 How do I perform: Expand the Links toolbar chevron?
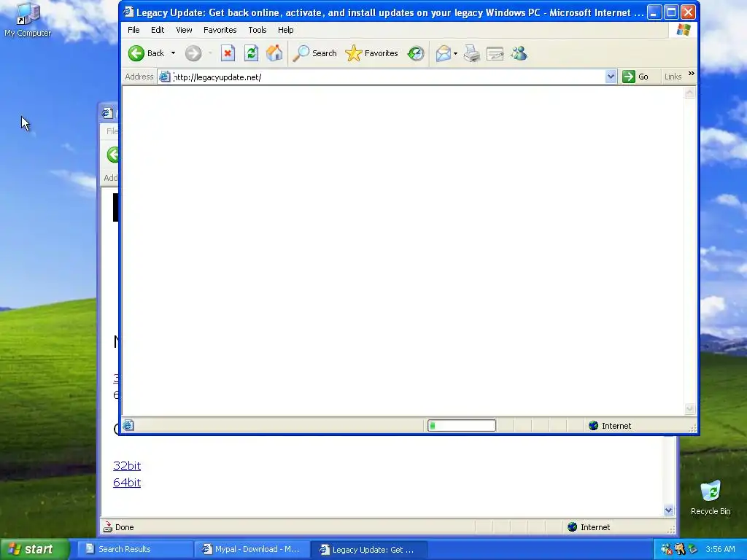point(692,74)
